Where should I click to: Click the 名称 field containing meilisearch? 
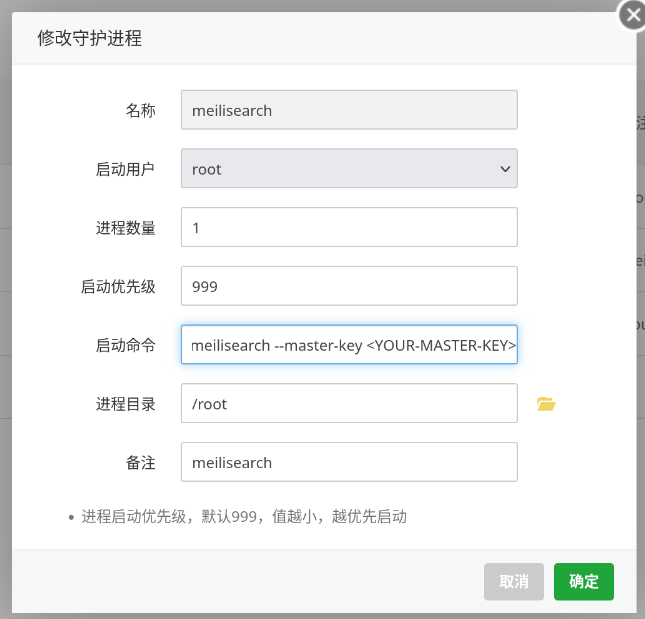click(349, 110)
